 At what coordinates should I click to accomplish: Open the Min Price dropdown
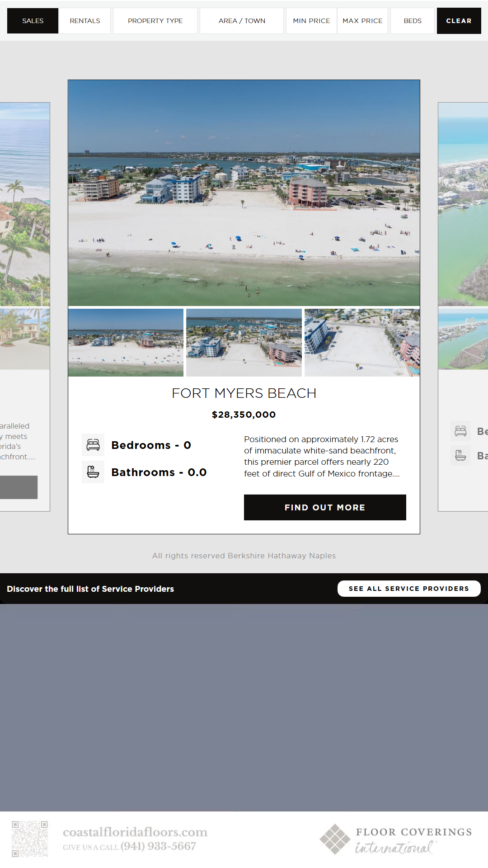click(311, 21)
